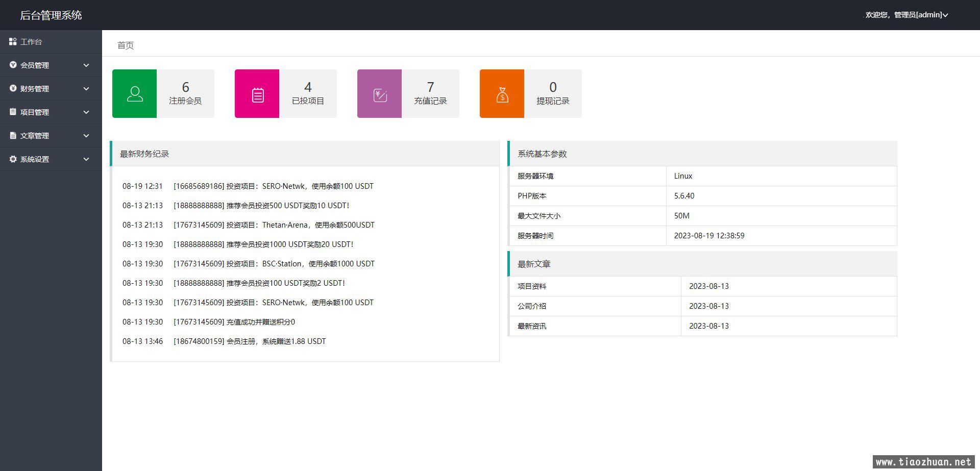Click the Thetan·Arena 500USDT record
The height and width of the screenshot is (471, 980).
249,225
